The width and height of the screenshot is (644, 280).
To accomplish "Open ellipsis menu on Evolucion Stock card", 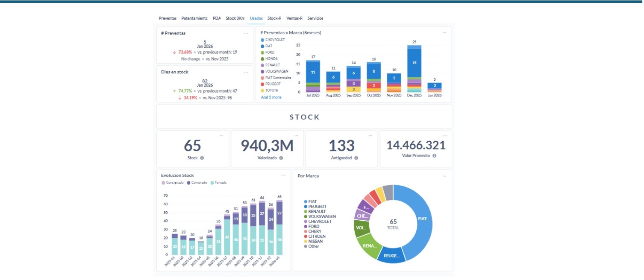I will pyautogui.click(x=283, y=175).
